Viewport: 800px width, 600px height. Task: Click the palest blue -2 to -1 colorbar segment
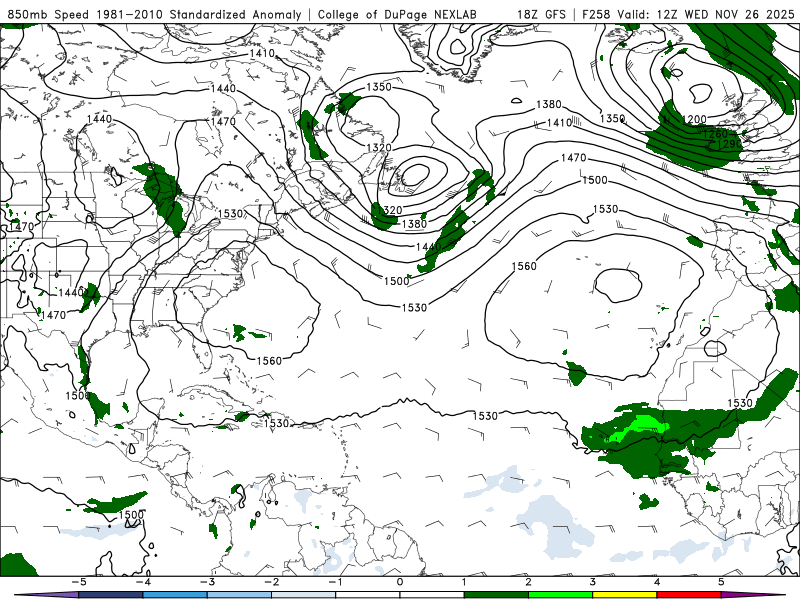[x=304, y=595]
